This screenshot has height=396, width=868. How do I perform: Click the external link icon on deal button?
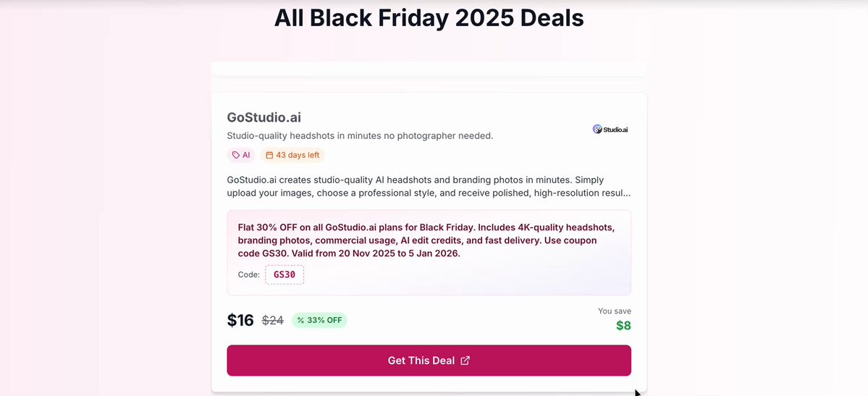(x=465, y=361)
